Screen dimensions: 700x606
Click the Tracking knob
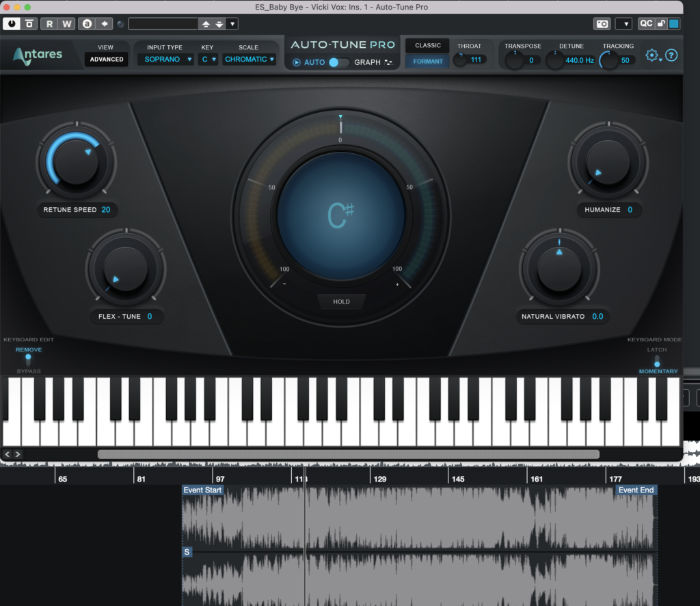tap(608, 60)
